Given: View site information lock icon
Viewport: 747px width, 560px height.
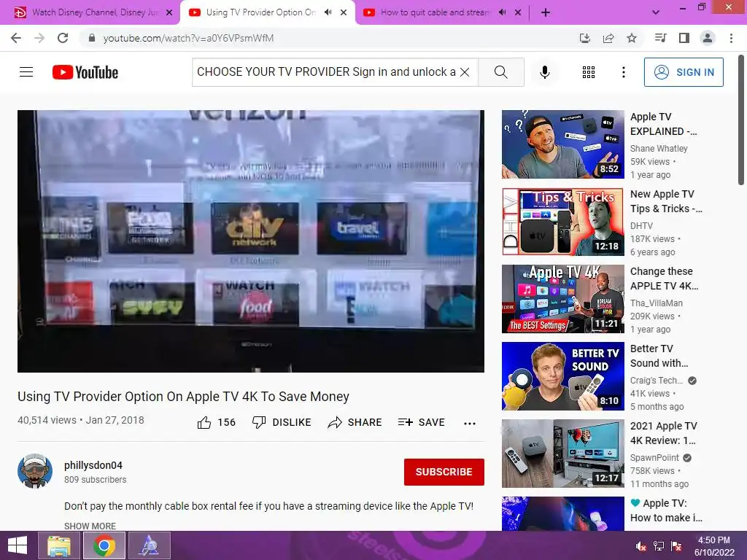Looking at the screenshot, I should click(92, 38).
